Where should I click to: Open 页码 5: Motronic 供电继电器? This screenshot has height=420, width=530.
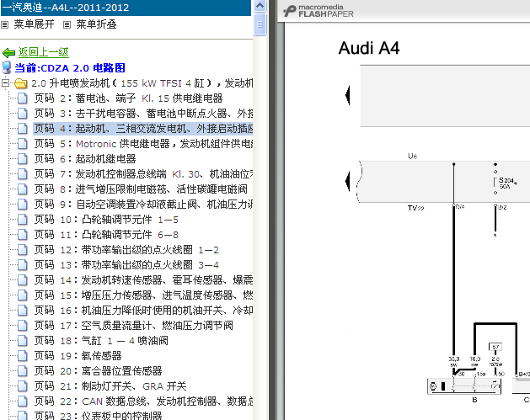[x=143, y=144]
